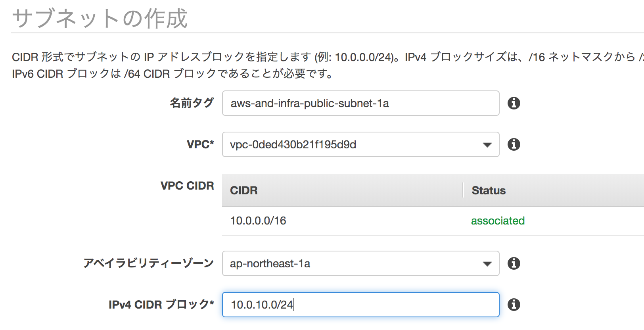Screen dimensions: 644x330
Task: Click the サブネットの作成 page heading
Action: pyautogui.click(x=100, y=18)
